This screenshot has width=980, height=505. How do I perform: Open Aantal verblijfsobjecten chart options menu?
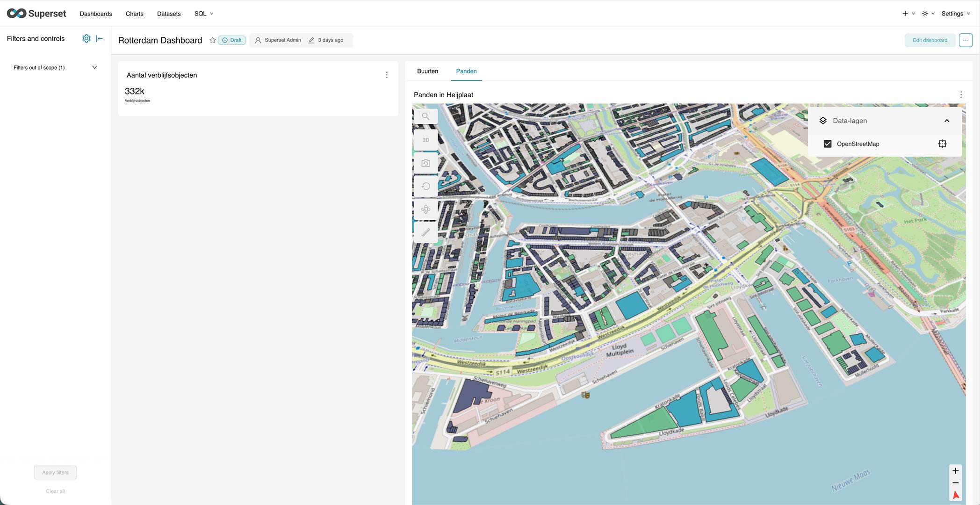[x=387, y=75]
